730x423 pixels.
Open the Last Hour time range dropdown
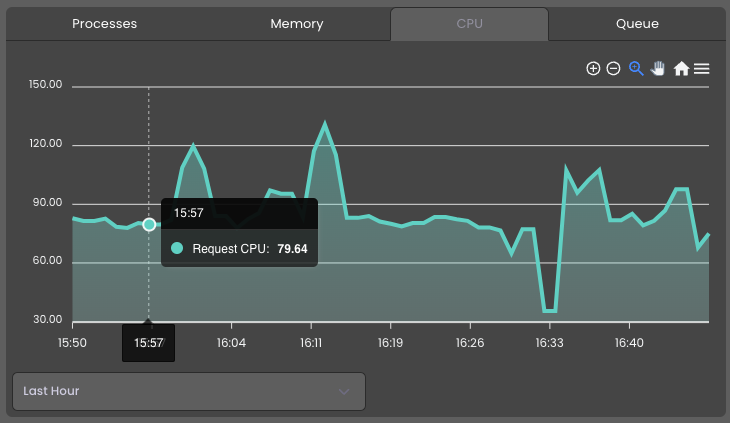pos(189,391)
